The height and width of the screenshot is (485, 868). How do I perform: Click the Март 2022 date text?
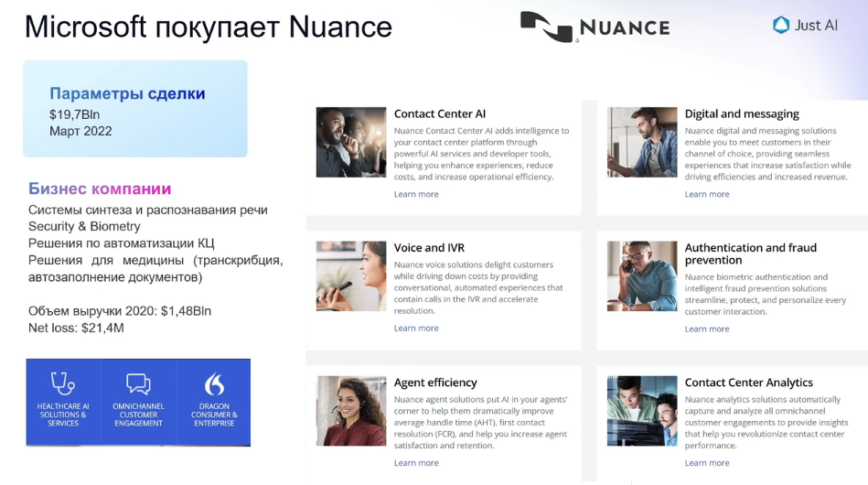pos(80,131)
